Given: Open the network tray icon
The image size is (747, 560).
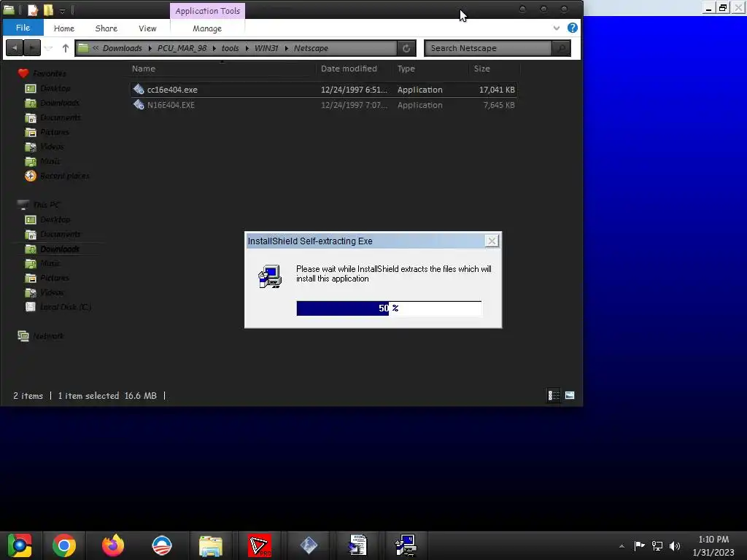Looking at the screenshot, I should [657, 546].
